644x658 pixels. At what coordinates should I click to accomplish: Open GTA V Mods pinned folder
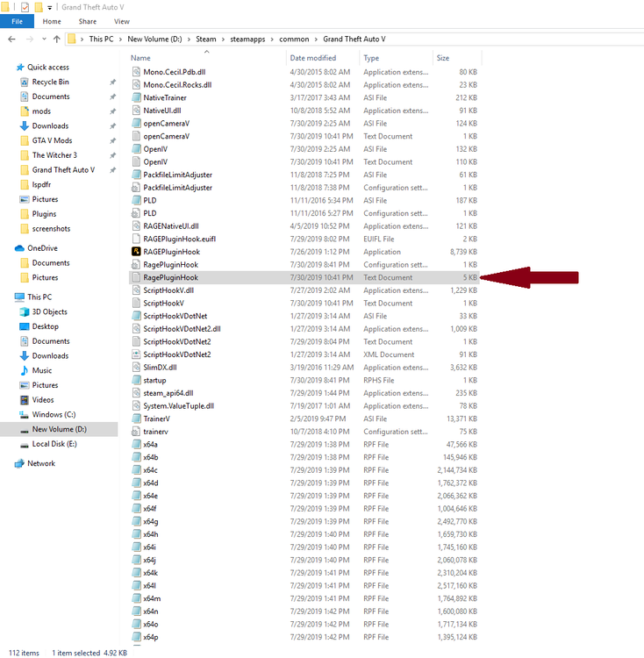tap(52, 140)
